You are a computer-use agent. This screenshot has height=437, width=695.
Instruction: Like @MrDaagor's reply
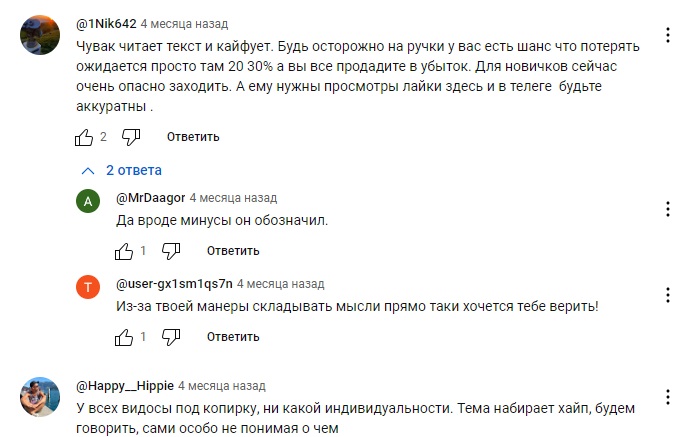124,250
